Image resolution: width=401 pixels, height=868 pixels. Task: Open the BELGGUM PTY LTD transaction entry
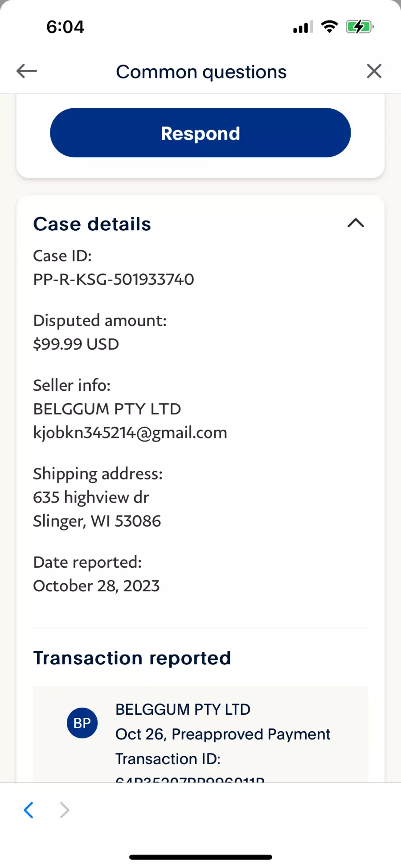pos(200,734)
